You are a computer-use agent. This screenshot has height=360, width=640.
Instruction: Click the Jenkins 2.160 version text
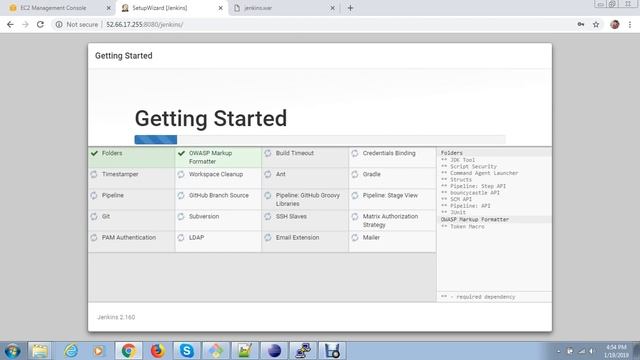click(116, 317)
